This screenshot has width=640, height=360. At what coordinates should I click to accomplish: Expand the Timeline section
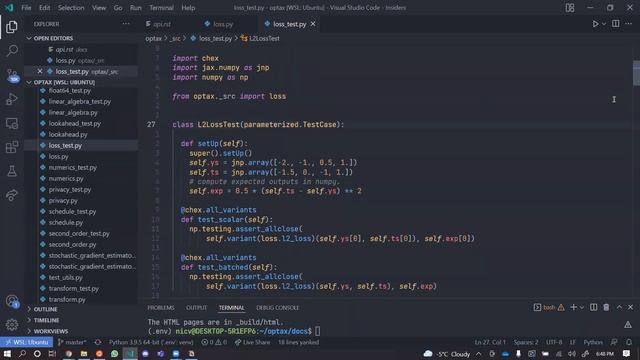[47, 320]
